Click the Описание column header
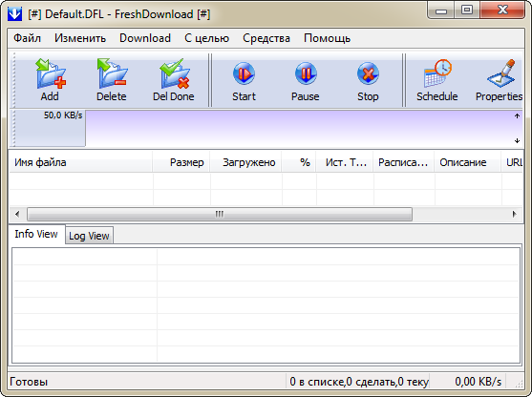Image resolution: width=532 pixels, height=397 pixels. click(x=468, y=162)
